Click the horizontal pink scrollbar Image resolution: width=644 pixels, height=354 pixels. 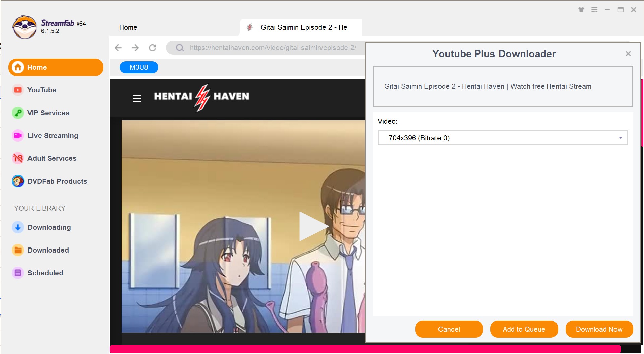point(365,349)
